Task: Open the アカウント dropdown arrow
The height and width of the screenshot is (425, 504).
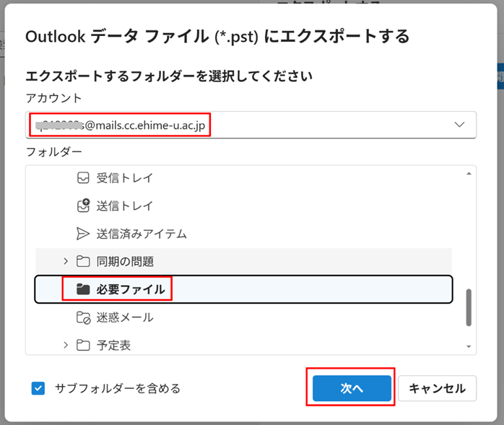Action: (x=460, y=125)
